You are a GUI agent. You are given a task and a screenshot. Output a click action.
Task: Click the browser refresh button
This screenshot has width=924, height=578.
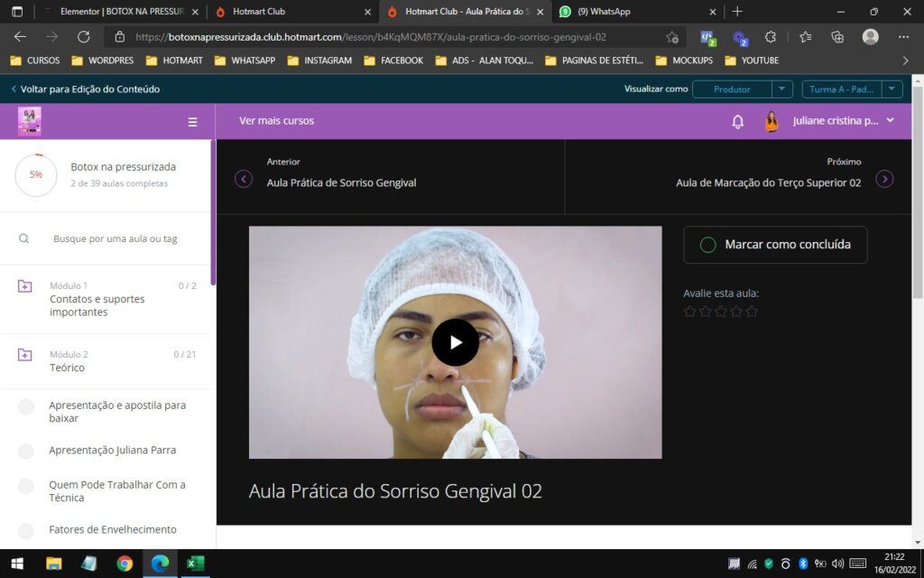pos(84,37)
